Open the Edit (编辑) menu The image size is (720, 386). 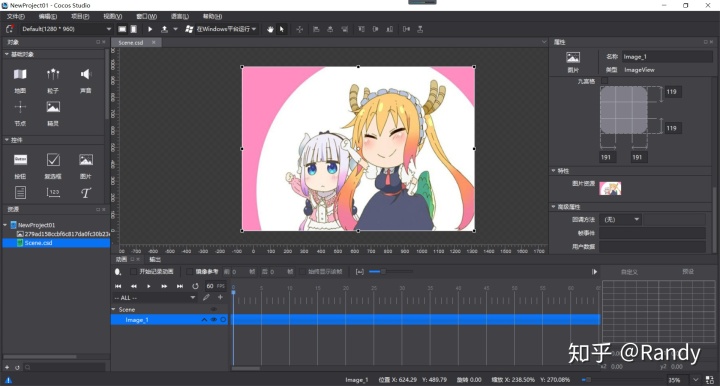(48, 17)
